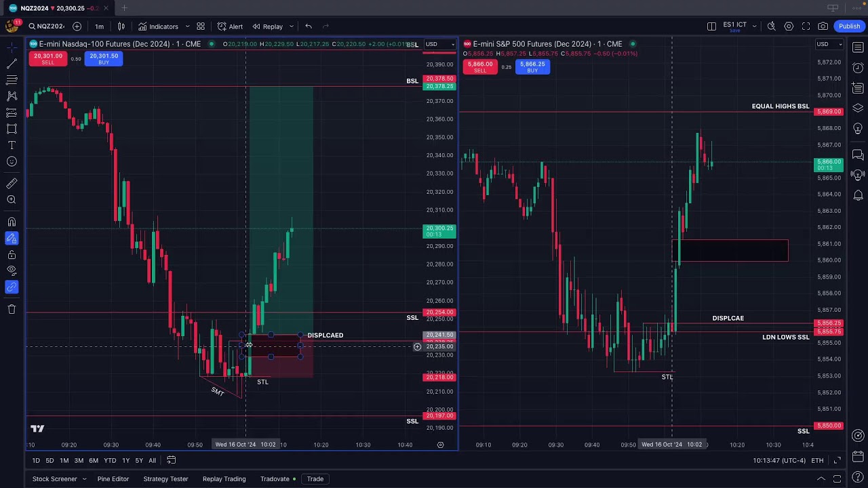
Task: Open symbol search for NQZ2024
Action: (x=46, y=26)
